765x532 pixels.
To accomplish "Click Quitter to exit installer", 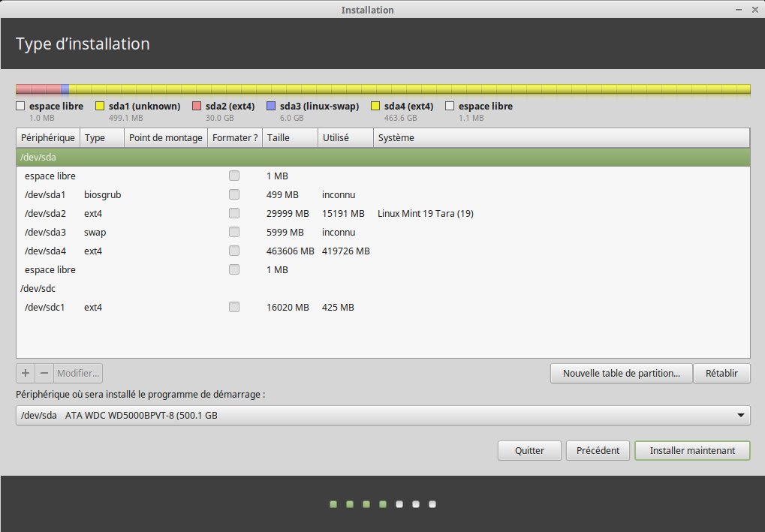I will (529, 450).
